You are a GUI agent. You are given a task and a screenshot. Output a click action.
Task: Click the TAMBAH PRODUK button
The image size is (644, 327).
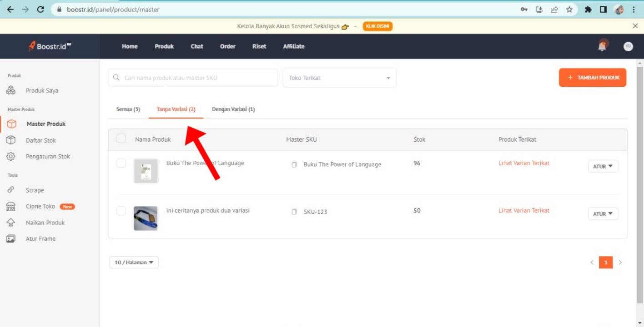tap(593, 78)
